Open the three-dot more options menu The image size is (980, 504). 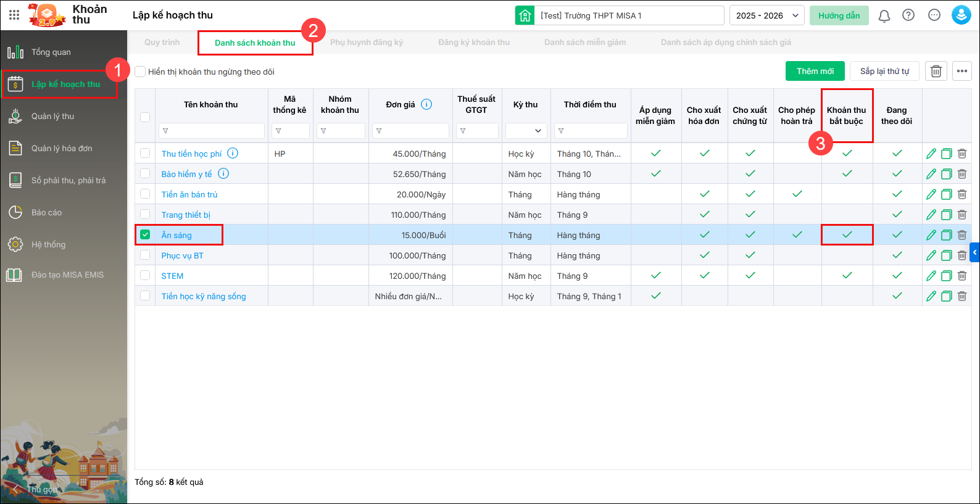(x=961, y=72)
